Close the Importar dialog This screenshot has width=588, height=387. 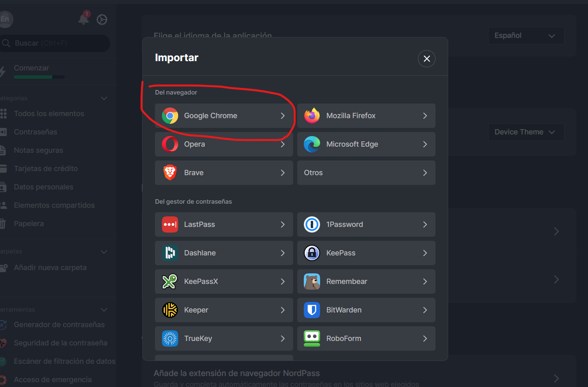pyautogui.click(x=427, y=59)
